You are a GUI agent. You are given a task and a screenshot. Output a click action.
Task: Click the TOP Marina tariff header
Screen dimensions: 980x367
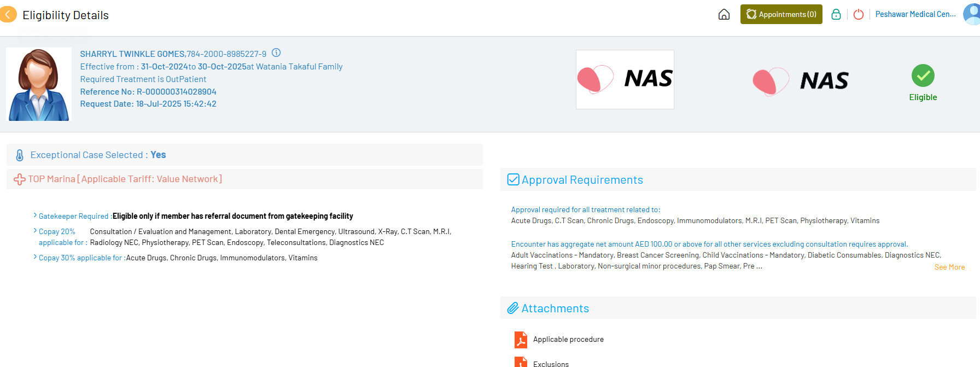point(125,179)
